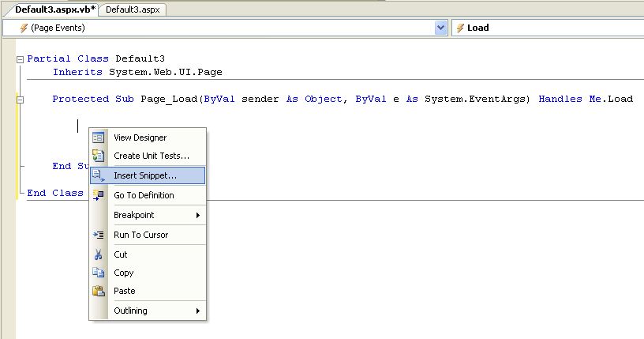Expand the Outlining submenu arrow
Screen dimensions: 644x339
(x=198, y=311)
